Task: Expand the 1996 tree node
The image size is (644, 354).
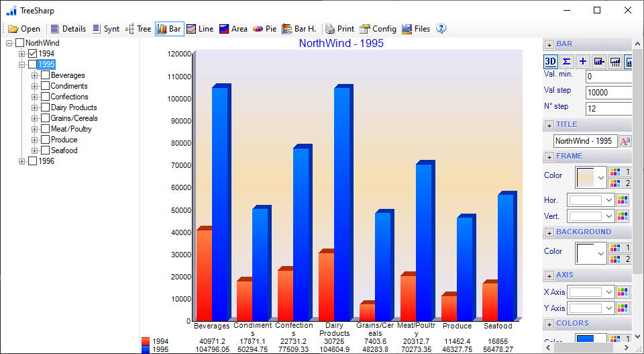Action: tap(21, 162)
